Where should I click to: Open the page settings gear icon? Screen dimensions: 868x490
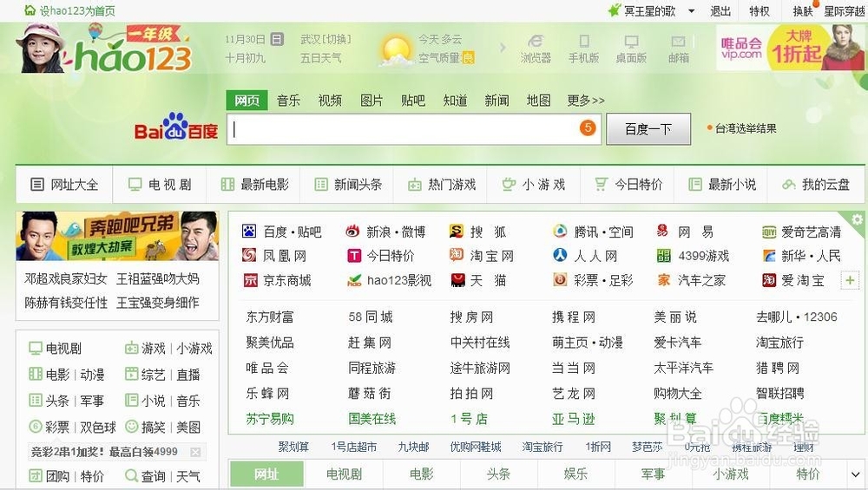click(857, 219)
